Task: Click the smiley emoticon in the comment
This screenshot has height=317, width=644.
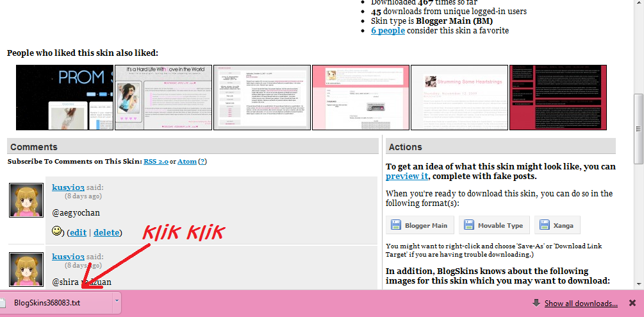Action: 57,231
